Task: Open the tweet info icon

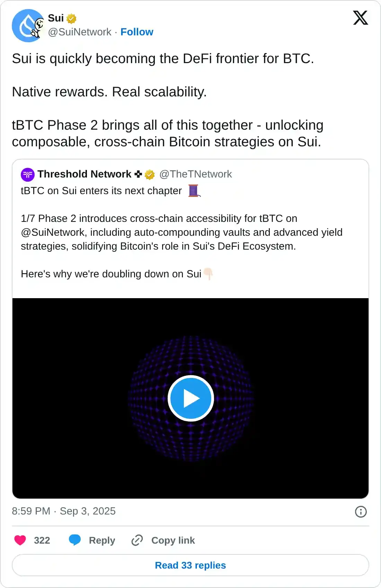Action: (361, 512)
